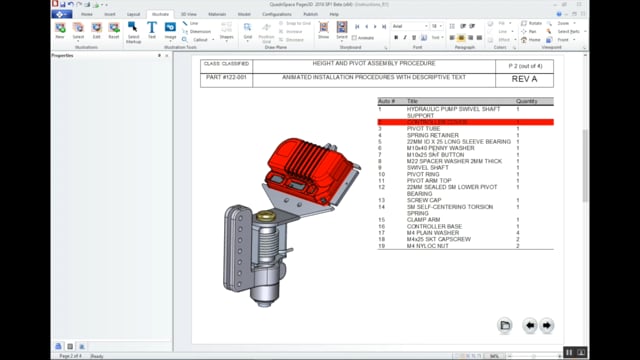640x360 pixels.
Task: Open first icon at Properties panel bottom
Action: tap(58, 346)
